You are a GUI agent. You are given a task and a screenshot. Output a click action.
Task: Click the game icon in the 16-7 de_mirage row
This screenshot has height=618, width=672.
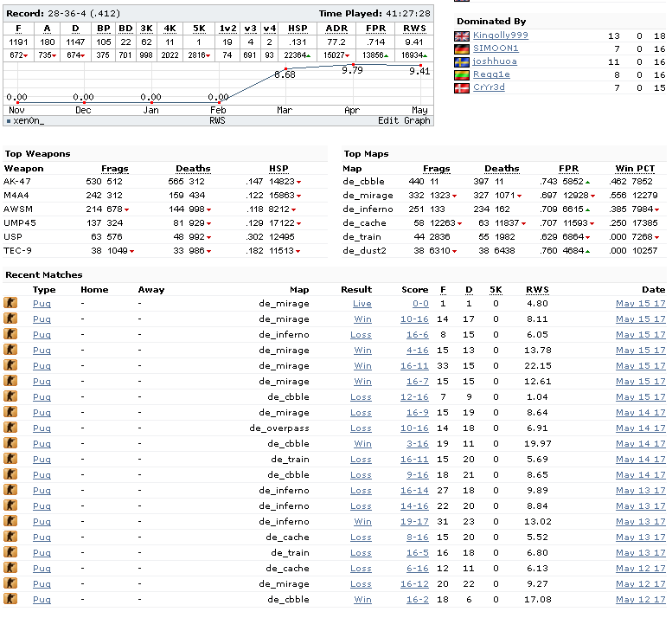pos(10,380)
